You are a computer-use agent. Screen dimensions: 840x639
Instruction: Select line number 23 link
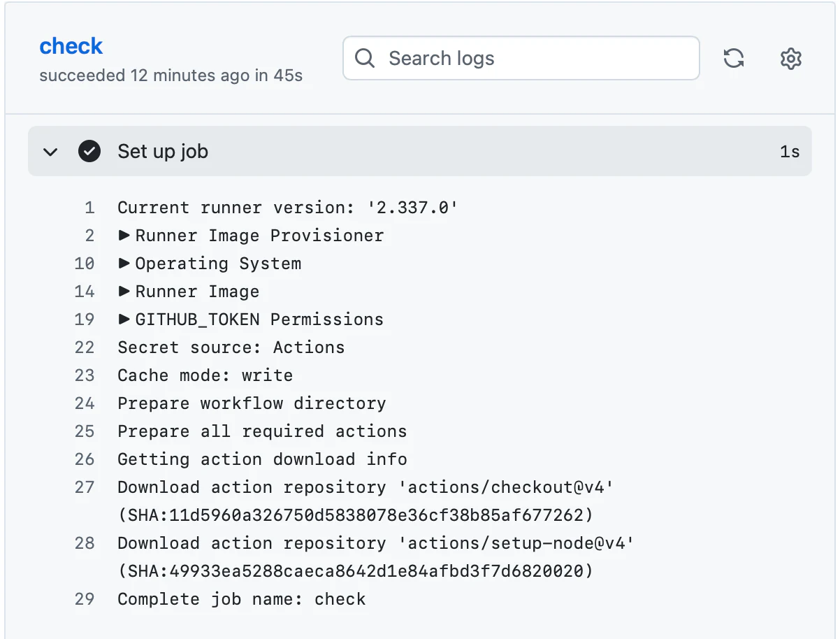84,375
